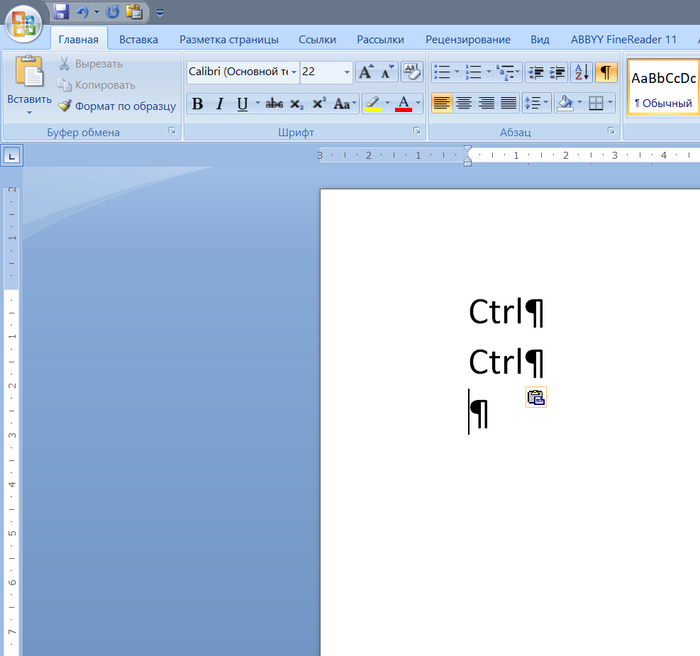Screen dimensions: 700x656
Task: Switch to Вставка tab
Action: point(138,39)
